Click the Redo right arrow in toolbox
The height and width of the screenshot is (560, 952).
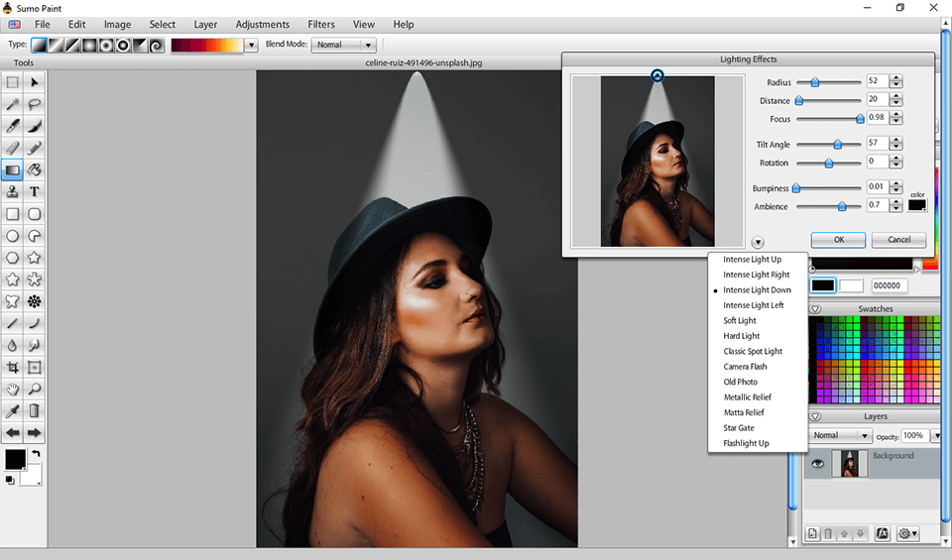click(x=35, y=432)
